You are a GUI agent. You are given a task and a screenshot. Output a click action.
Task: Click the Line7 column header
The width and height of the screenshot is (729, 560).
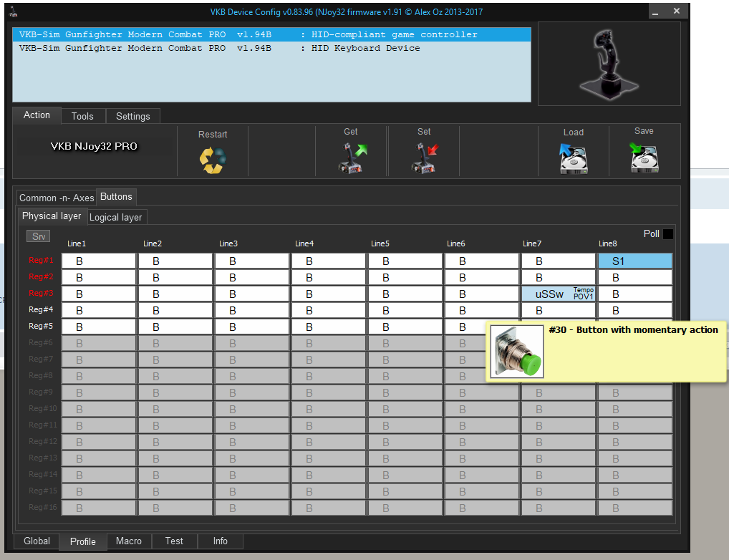coord(532,243)
